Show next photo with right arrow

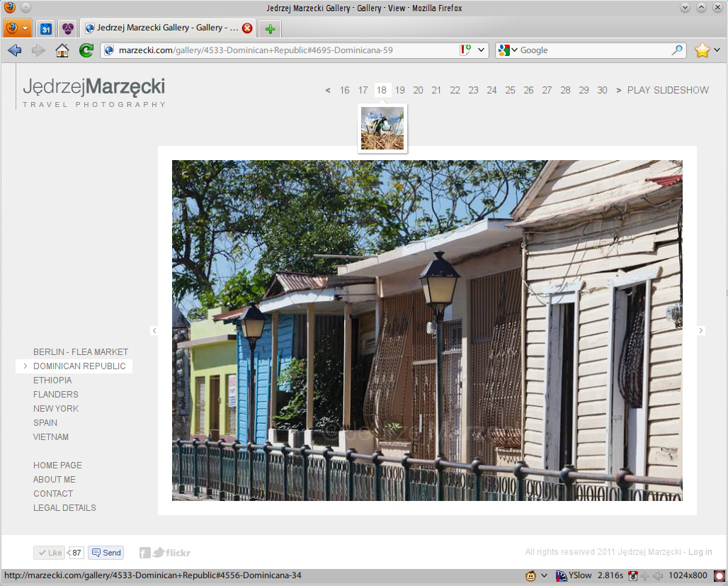click(x=701, y=331)
